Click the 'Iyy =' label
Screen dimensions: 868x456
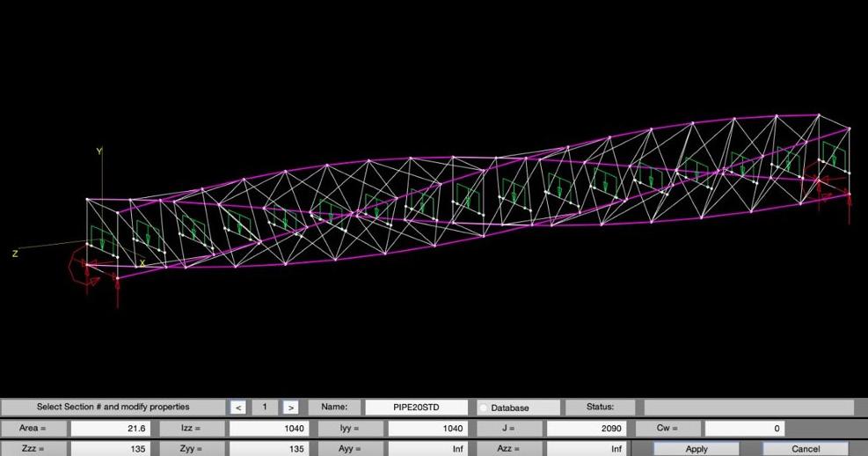[349, 428]
